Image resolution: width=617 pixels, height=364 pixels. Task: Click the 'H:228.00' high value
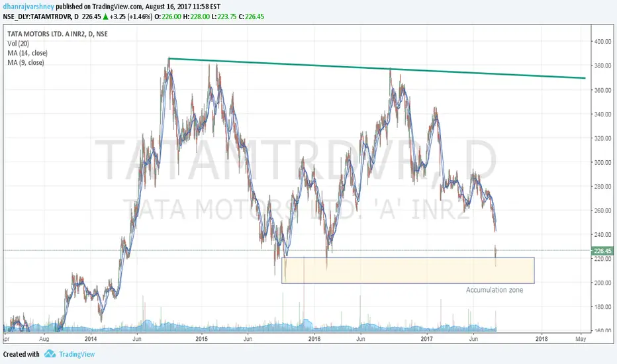tap(197, 17)
